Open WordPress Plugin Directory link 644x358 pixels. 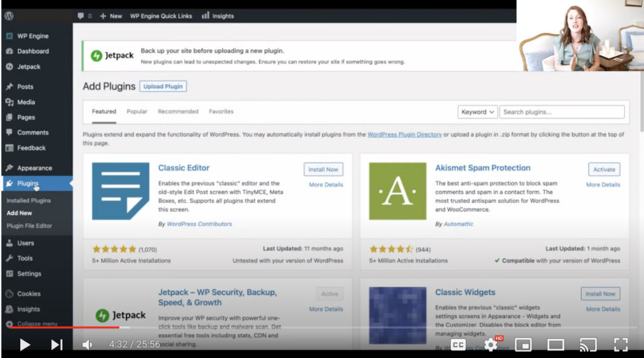point(404,135)
